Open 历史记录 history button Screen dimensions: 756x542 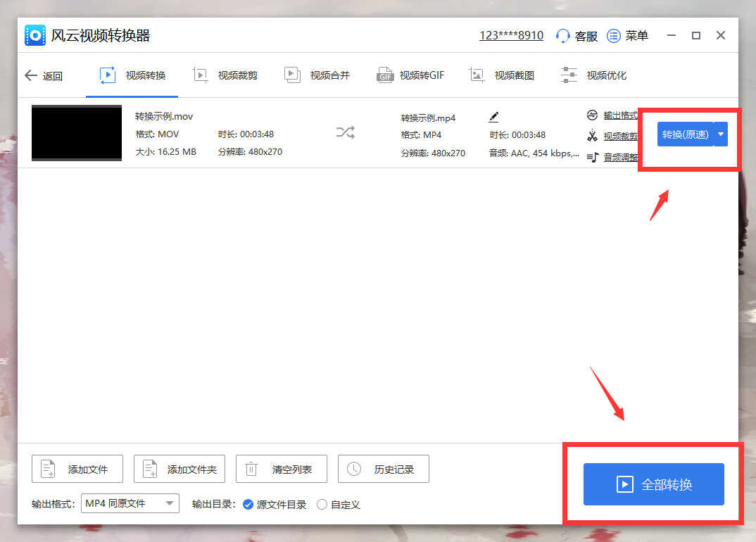(x=384, y=469)
